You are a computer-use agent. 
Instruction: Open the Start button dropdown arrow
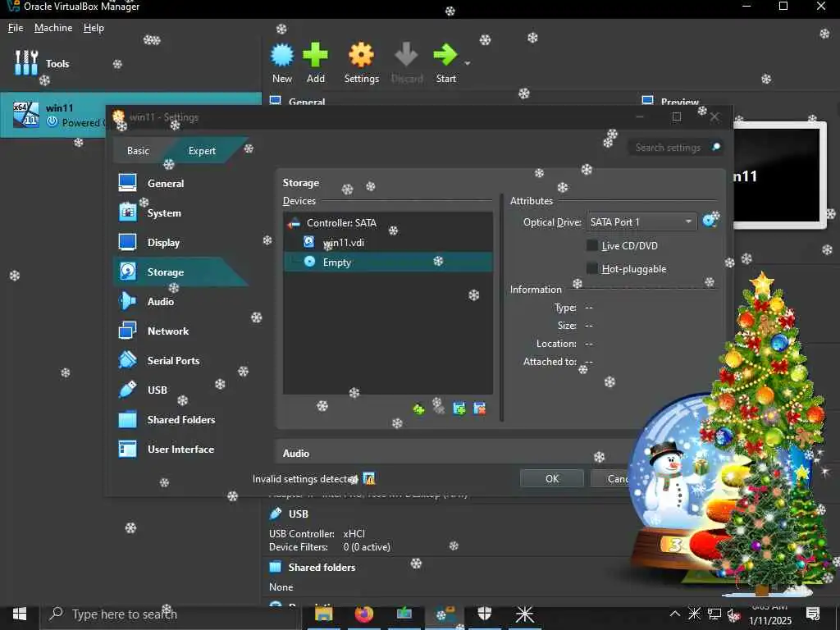(x=467, y=63)
